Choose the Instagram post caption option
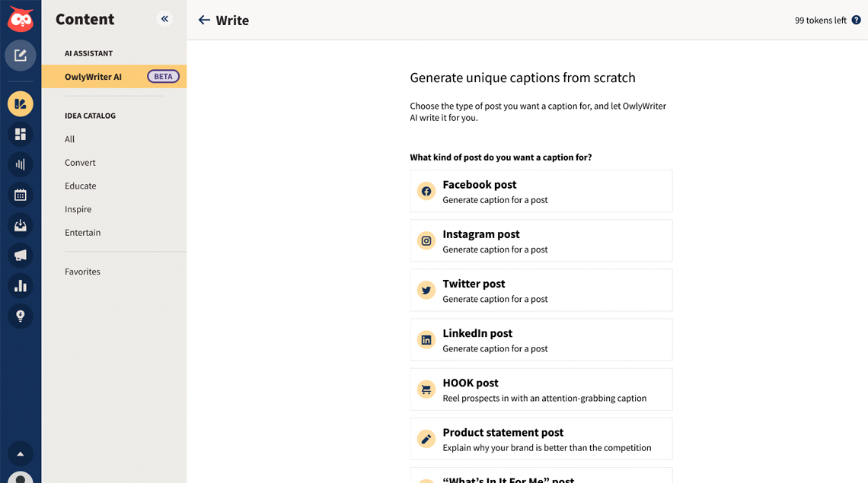Screen dimensions: 868x483 coord(541,240)
